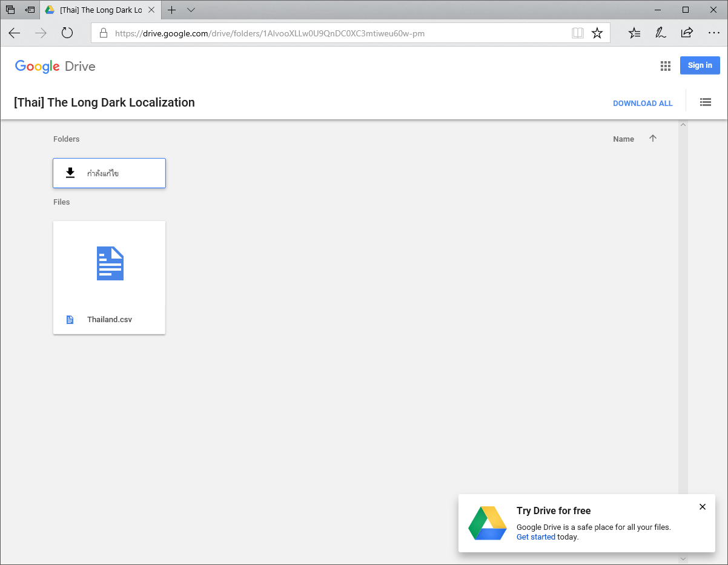728x565 pixels.
Task: Open the Thailand.csv document thumbnail
Action: pyautogui.click(x=110, y=263)
